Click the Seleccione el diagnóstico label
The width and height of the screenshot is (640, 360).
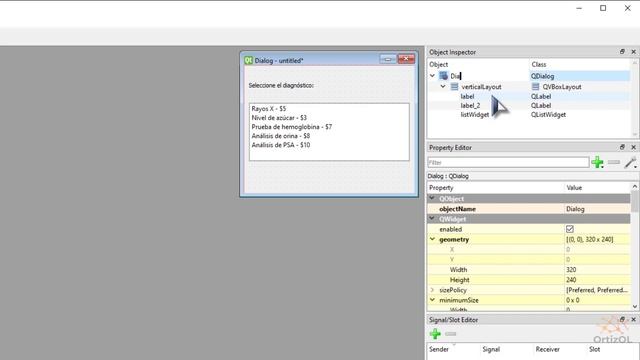(281, 85)
